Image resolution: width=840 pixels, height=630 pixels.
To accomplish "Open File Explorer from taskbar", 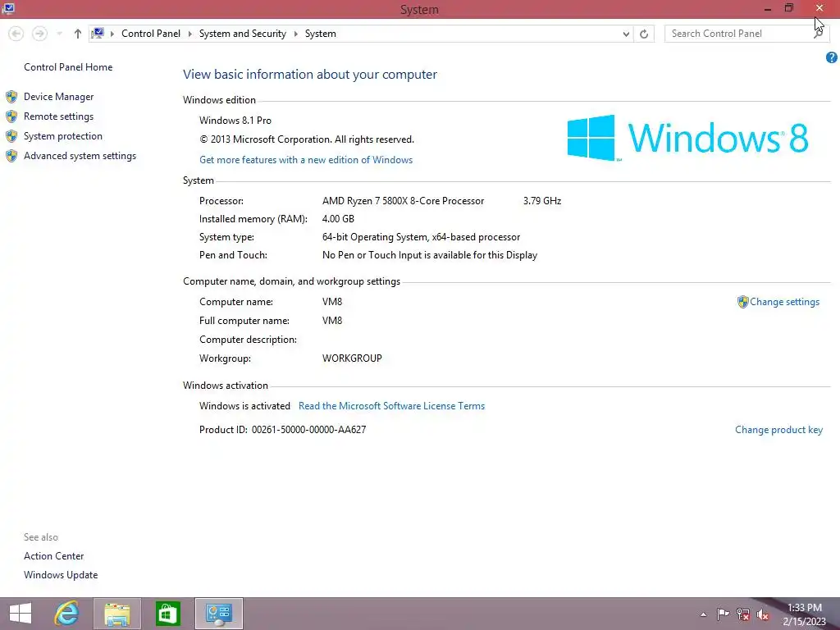I will coord(116,614).
